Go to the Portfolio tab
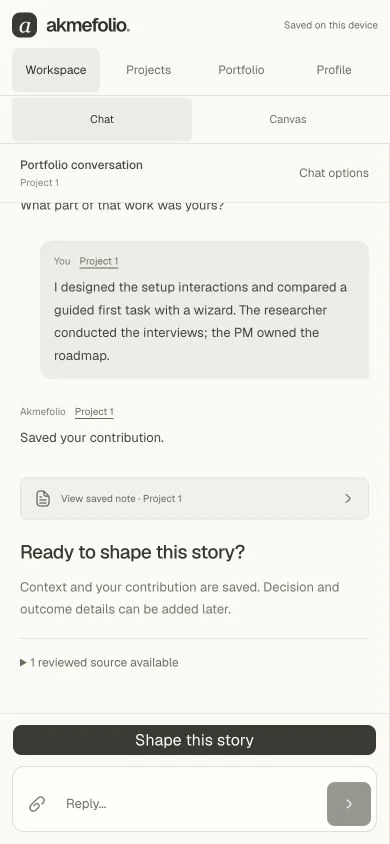This screenshot has height=844, width=390. point(241,70)
